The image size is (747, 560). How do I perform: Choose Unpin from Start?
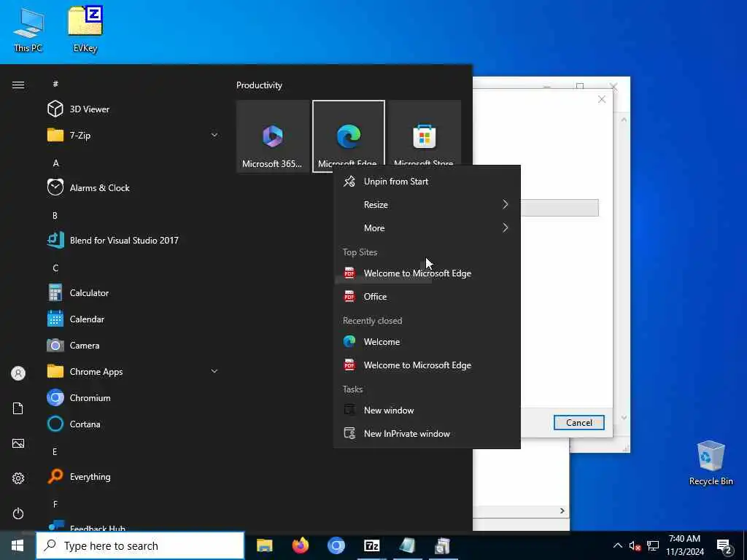[x=427, y=182]
